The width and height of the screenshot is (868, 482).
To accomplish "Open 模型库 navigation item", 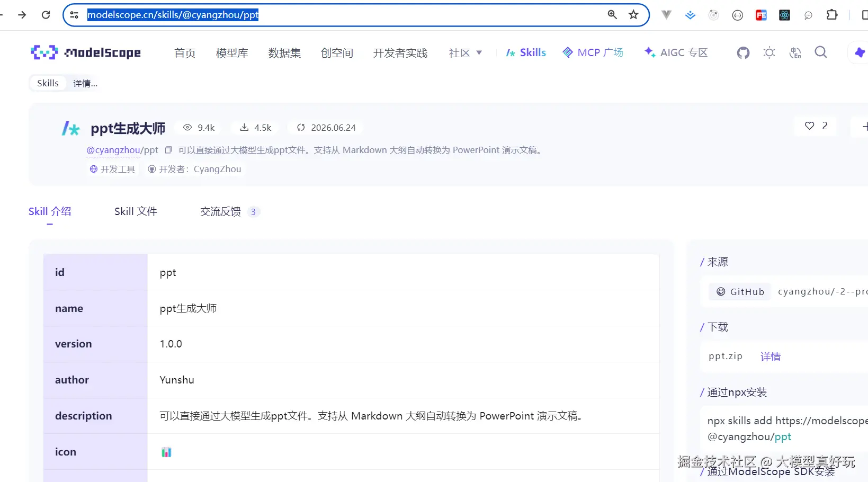I will click(232, 53).
